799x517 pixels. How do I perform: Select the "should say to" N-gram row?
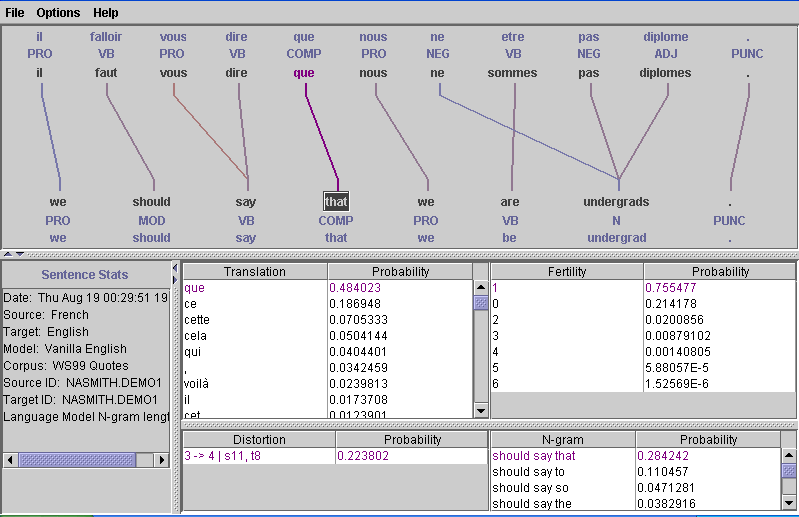pos(528,472)
